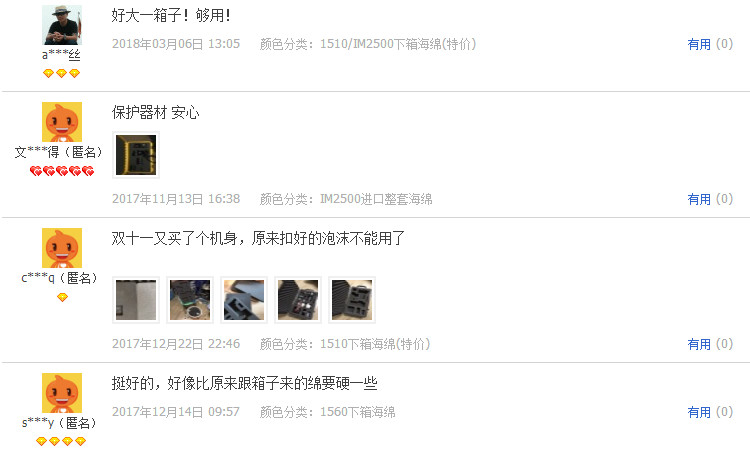Mark the 2018年03月06日 review as 有用

point(699,44)
